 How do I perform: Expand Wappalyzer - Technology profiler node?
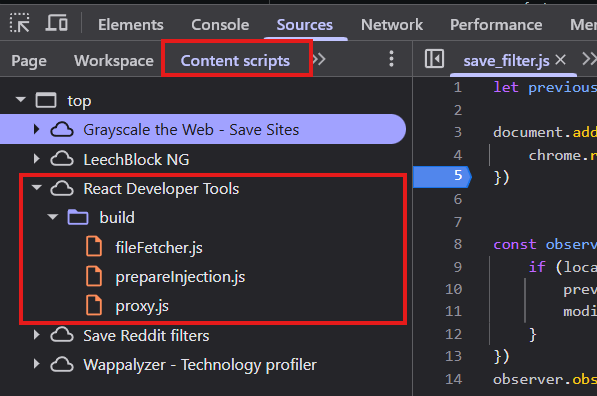(36, 364)
